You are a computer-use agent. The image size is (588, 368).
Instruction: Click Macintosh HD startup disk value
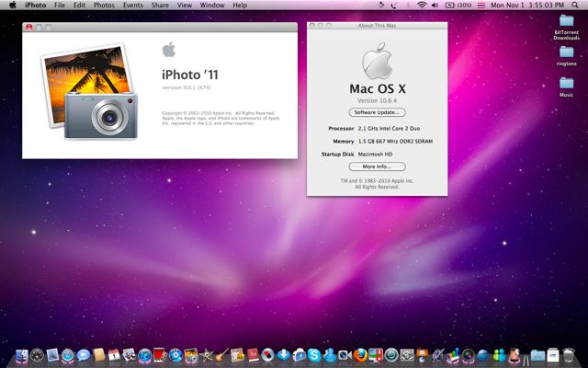(x=375, y=154)
